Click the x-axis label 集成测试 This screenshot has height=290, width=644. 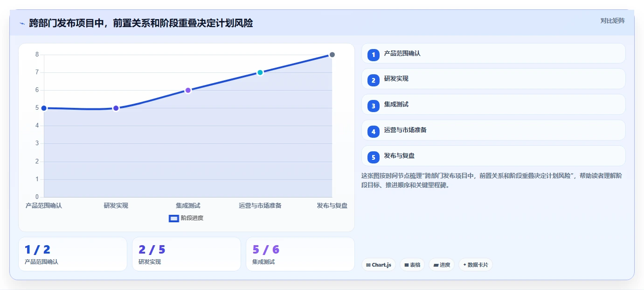pos(188,205)
